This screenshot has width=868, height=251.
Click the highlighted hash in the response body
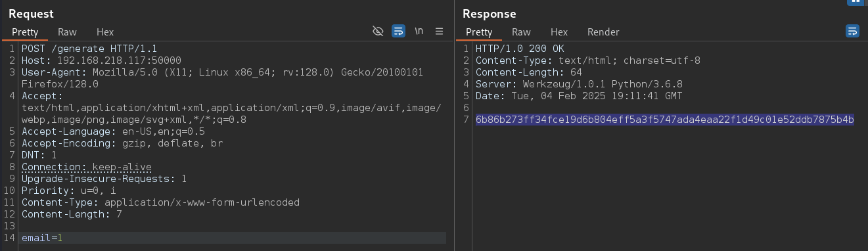(x=665, y=120)
